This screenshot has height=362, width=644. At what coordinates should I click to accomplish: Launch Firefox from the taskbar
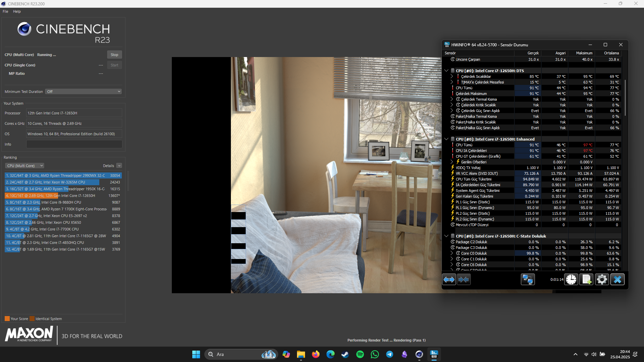(x=316, y=354)
